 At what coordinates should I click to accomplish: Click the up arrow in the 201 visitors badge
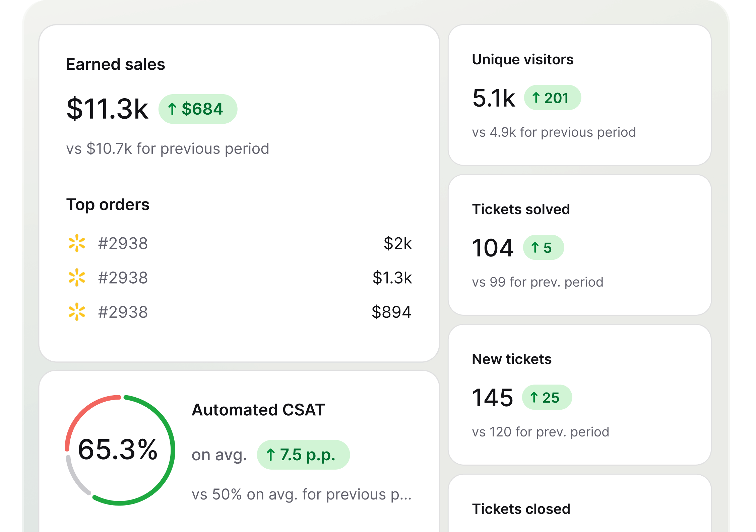(536, 98)
